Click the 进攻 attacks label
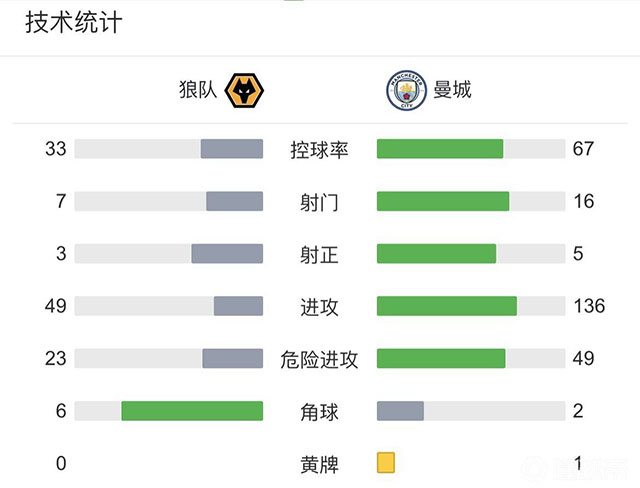 (x=319, y=307)
